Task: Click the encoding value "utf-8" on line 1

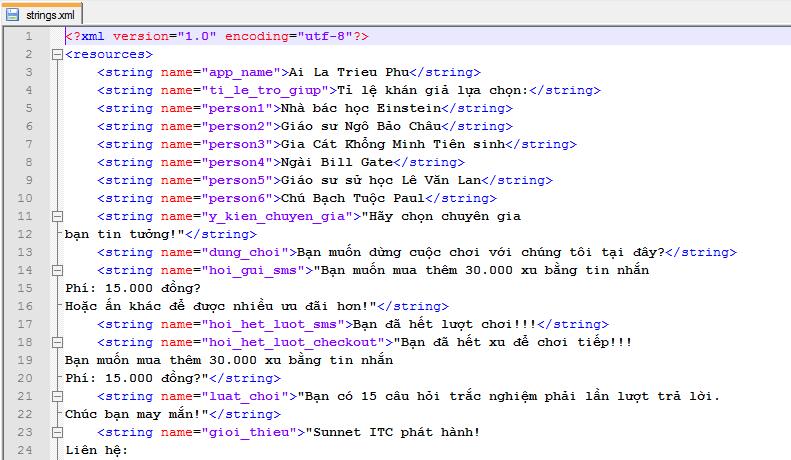Action: click(x=325, y=36)
